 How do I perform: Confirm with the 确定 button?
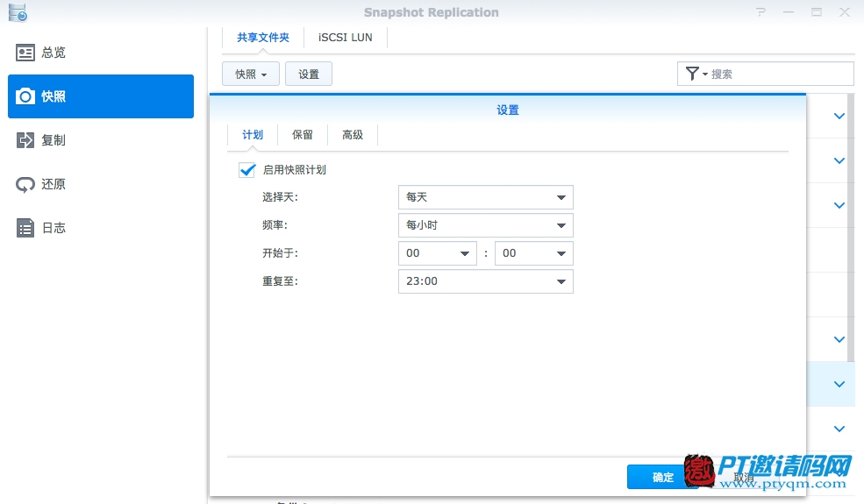coord(663,477)
